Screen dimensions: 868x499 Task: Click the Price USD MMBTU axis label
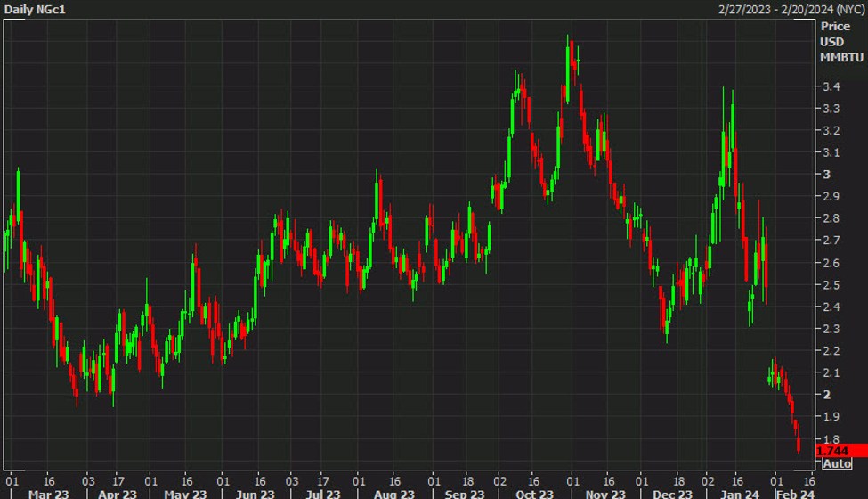pos(841,42)
